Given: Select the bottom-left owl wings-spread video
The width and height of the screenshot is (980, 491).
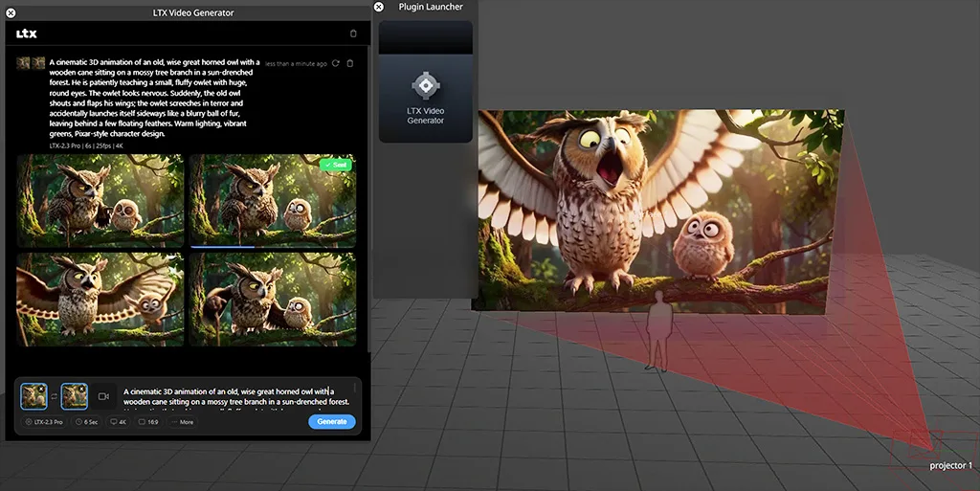Looking at the screenshot, I should coord(100,299).
